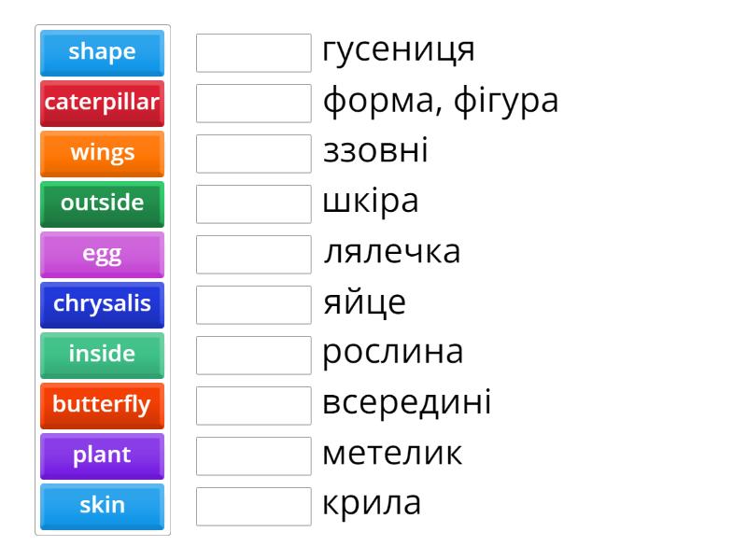
Task: Select the empty slot beside 'метелик'
Action: coord(254,456)
